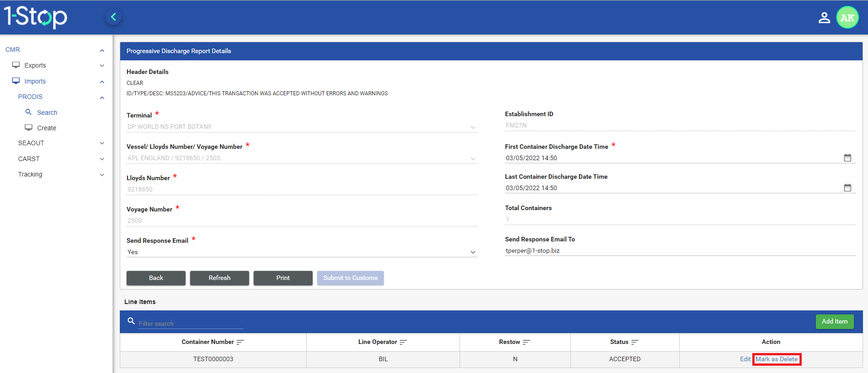Open the PRODIS Search menu item
This screenshot has height=373, width=868.
click(47, 113)
